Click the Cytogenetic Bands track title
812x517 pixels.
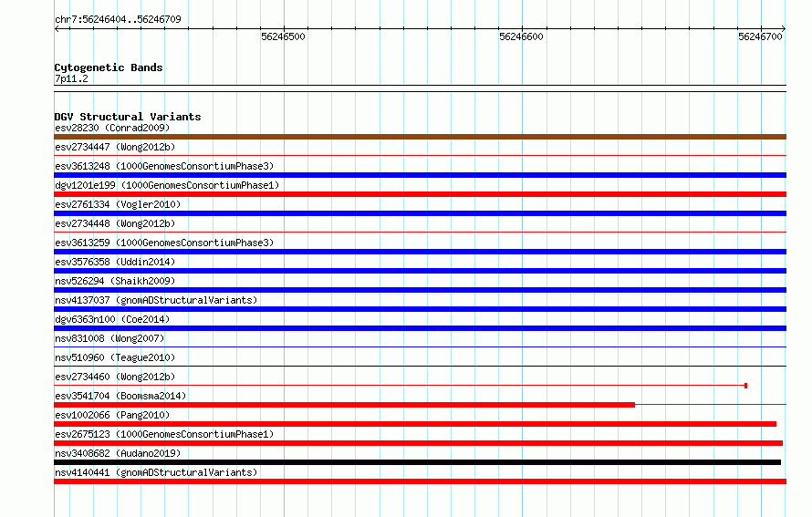coord(109,67)
